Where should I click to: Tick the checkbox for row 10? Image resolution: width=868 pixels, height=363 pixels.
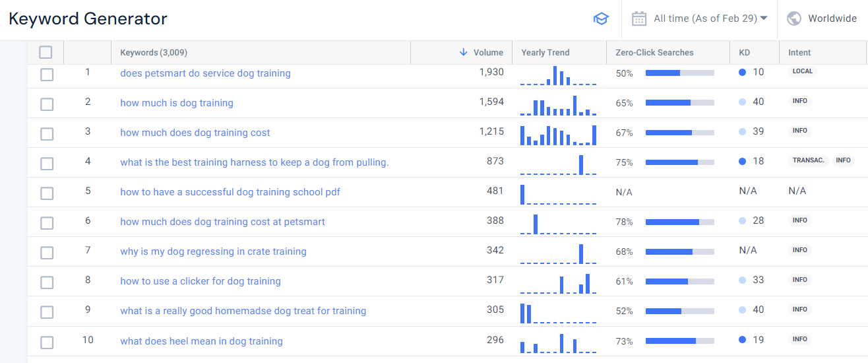(47, 343)
